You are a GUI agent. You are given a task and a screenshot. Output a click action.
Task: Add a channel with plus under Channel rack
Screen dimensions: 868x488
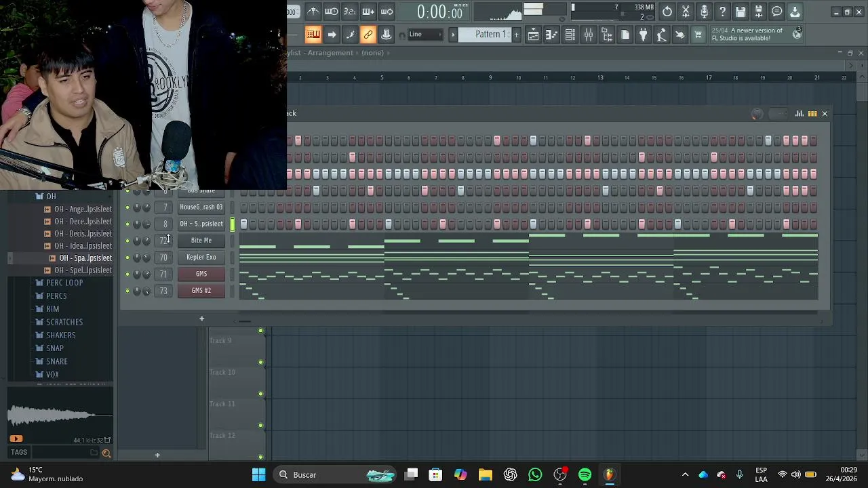201,319
